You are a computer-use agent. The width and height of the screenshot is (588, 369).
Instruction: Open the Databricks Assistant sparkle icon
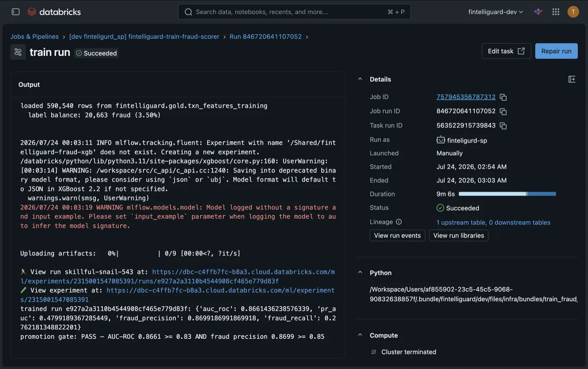[538, 12]
